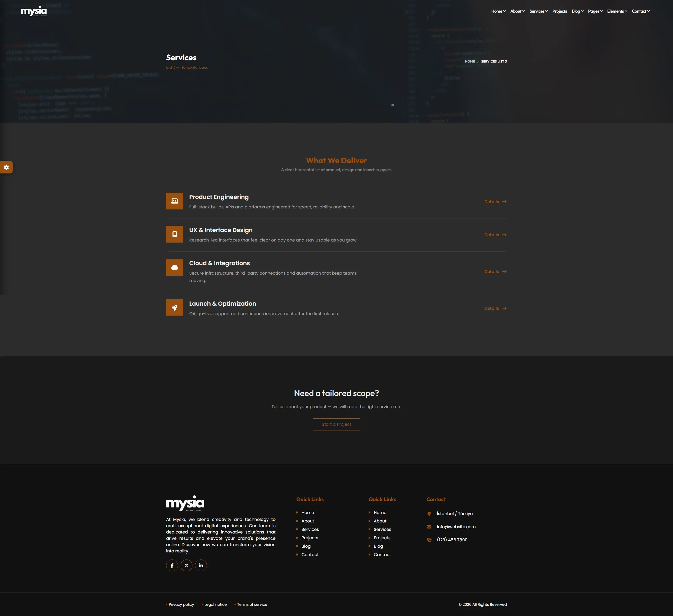Open the settings gear side panel

[6, 167]
